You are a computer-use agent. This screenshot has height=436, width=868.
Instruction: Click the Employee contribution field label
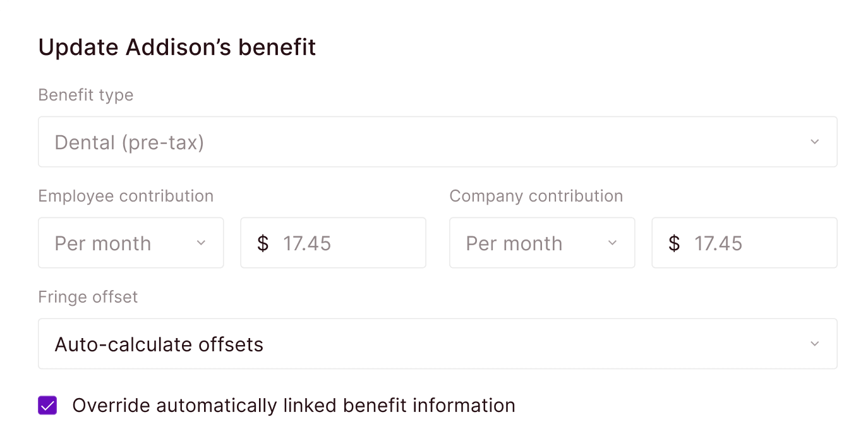(126, 197)
